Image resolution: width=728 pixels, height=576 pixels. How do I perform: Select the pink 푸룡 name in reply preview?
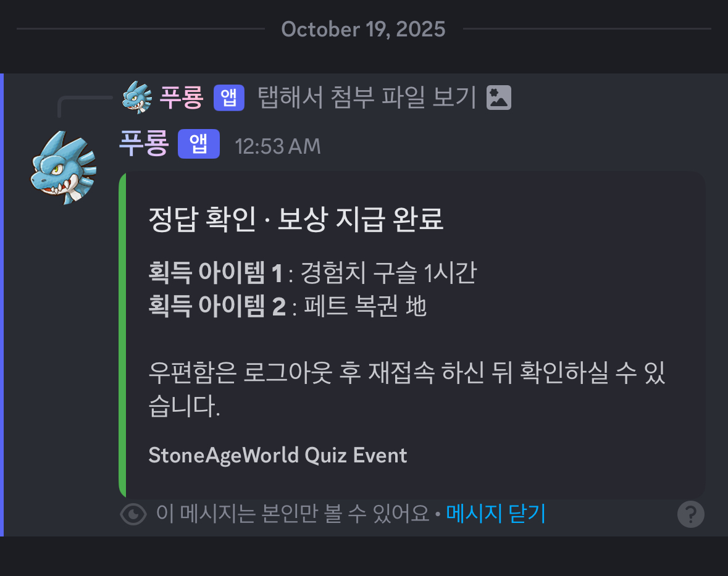pyautogui.click(x=182, y=98)
